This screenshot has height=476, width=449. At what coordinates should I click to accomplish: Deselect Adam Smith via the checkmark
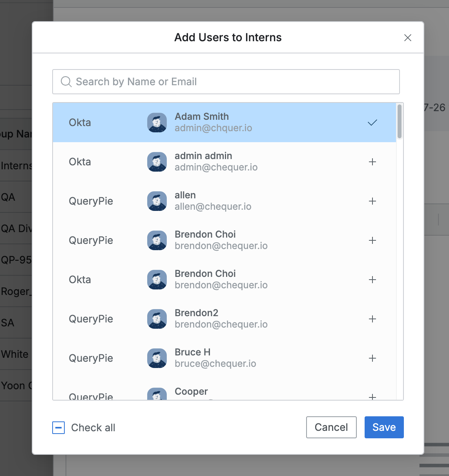pos(372,123)
